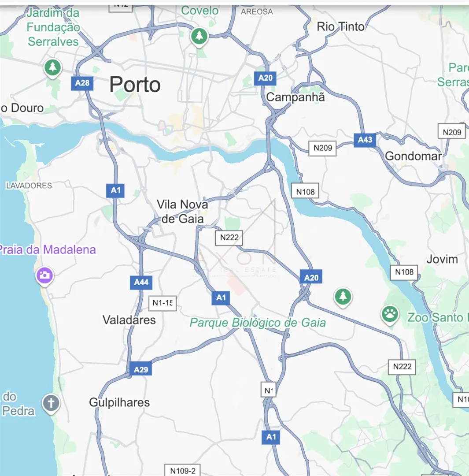Click the Porto city label

pos(135,85)
